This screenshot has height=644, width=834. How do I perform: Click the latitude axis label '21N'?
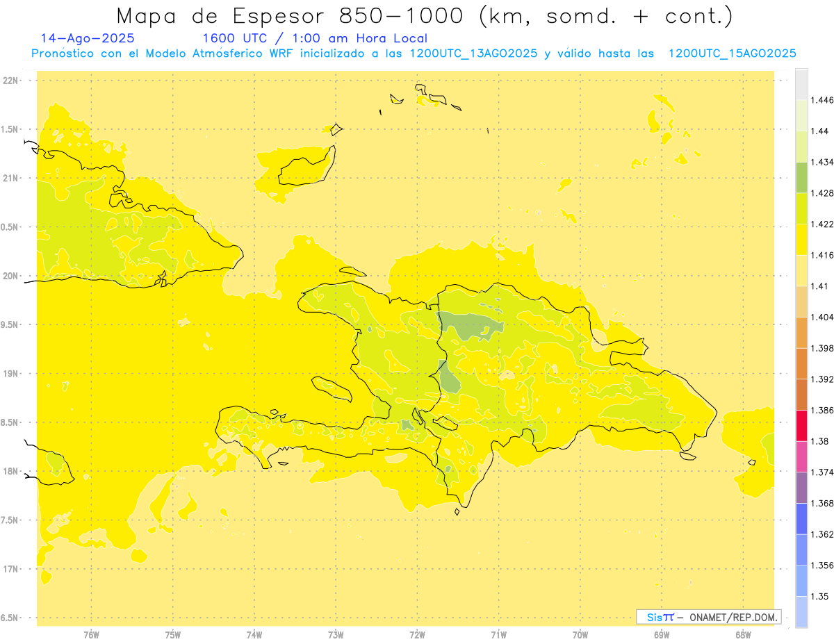point(10,179)
